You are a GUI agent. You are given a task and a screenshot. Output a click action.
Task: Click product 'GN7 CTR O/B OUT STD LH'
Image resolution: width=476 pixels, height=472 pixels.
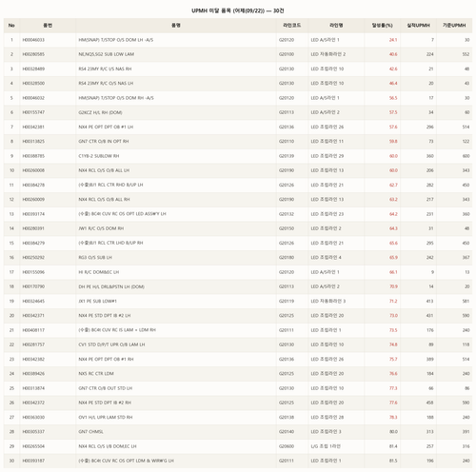106,388
